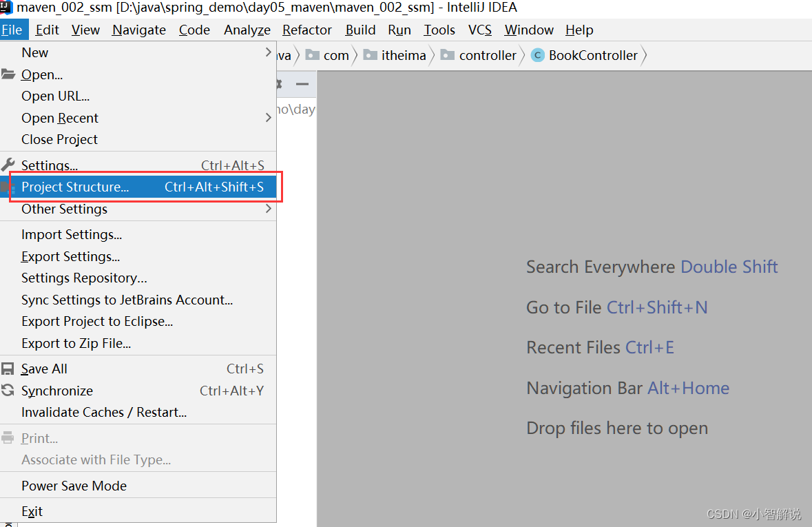
Task: Click the Save All floppy disk icon
Action: coord(8,369)
